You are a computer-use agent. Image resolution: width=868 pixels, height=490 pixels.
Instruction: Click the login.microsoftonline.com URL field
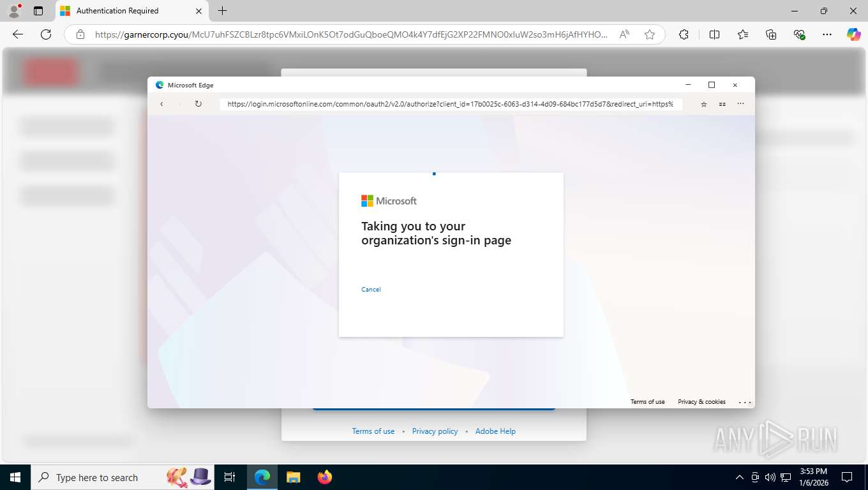(x=451, y=104)
